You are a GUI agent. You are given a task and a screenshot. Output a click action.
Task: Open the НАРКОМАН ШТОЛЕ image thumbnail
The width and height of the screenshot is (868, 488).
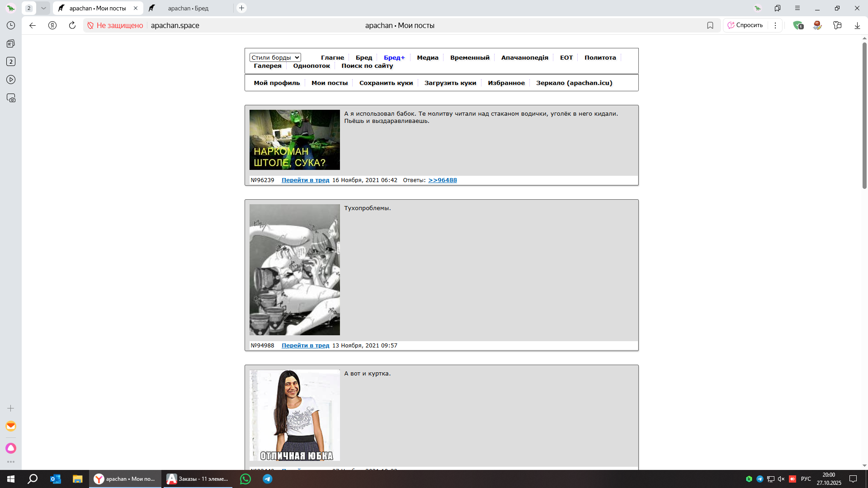point(295,140)
